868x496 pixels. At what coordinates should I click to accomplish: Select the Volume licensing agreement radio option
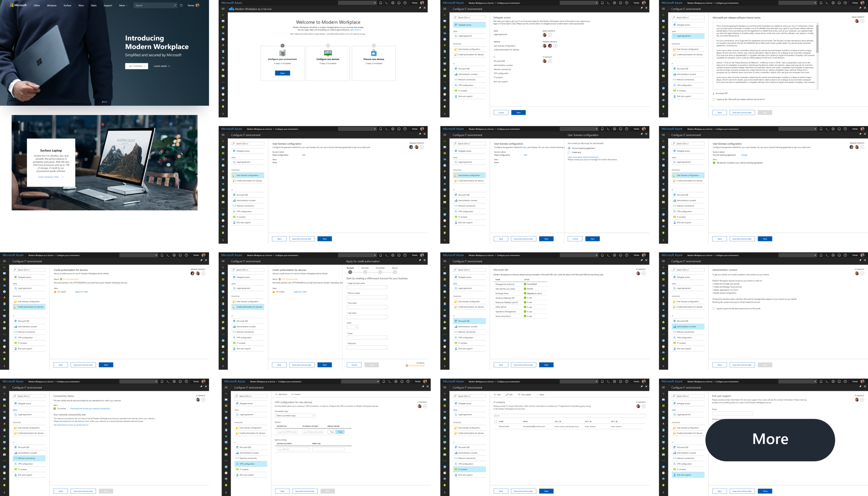569,148
